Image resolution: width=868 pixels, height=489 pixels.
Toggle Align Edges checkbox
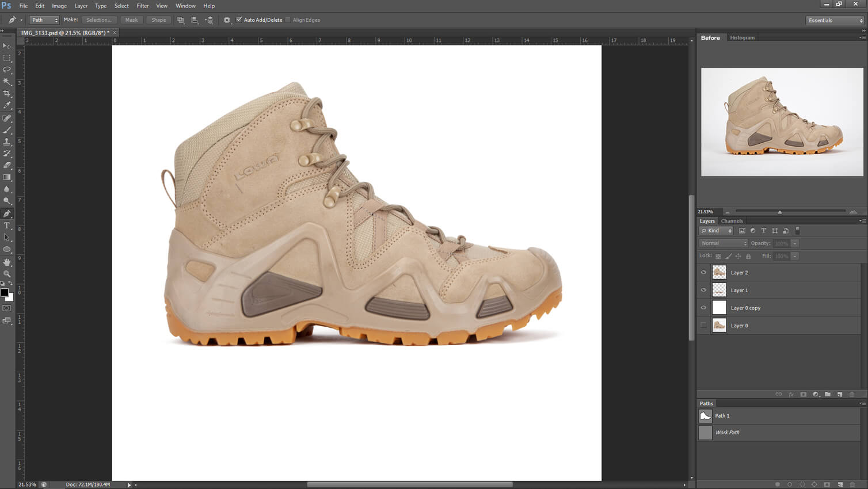pos(288,20)
